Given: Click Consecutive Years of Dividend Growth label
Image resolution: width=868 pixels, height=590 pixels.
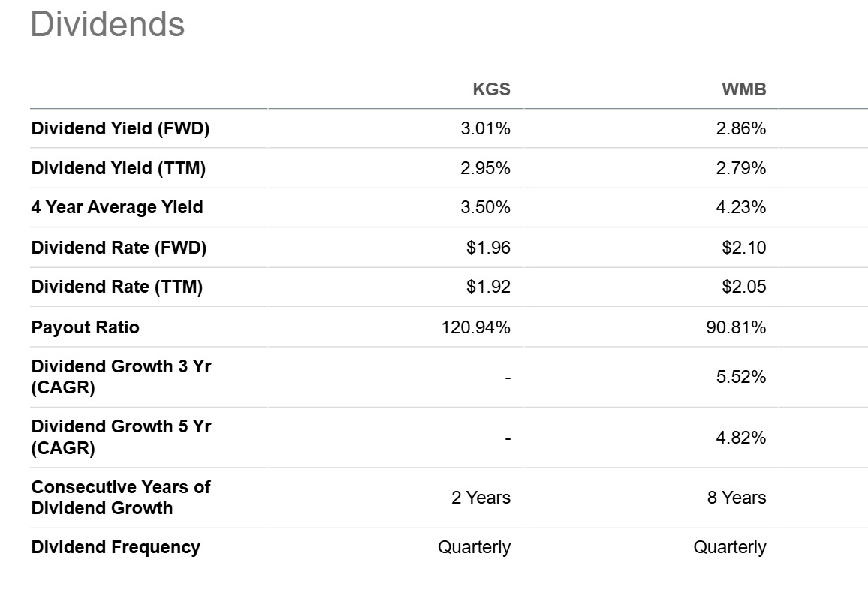Looking at the screenshot, I should click(x=121, y=497).
